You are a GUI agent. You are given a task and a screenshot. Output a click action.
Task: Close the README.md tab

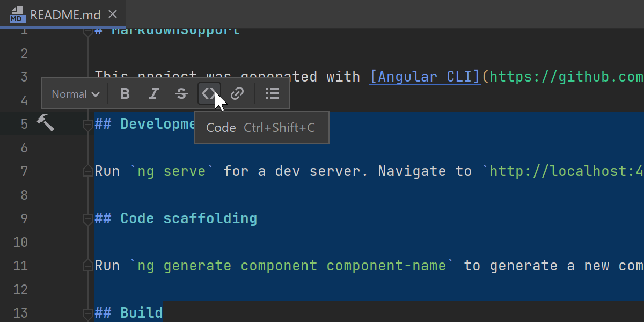coord(113,14)
